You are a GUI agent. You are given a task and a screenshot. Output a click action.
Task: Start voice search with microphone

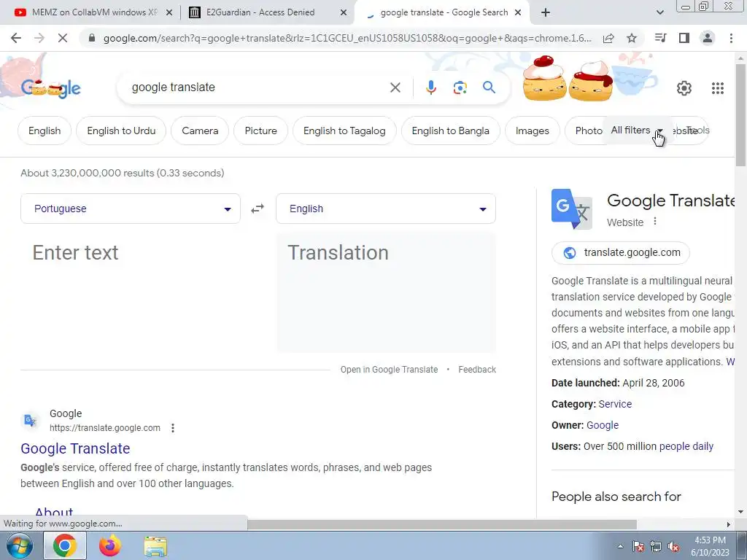(x=430, y=87)
